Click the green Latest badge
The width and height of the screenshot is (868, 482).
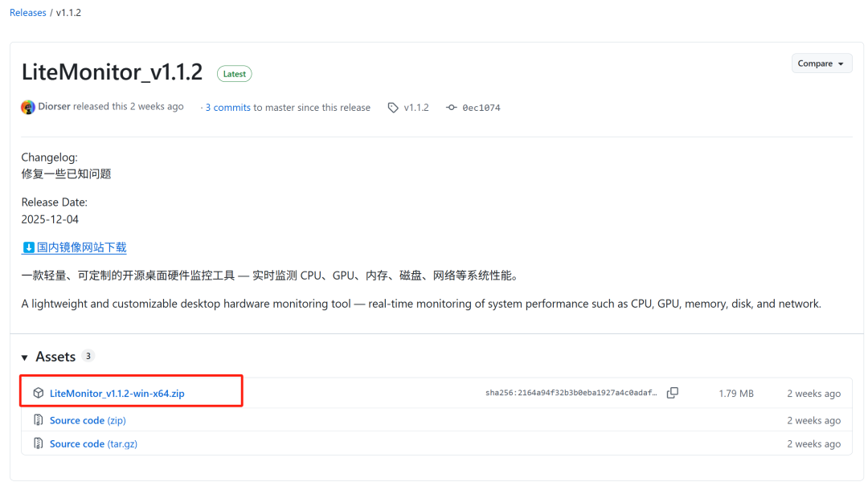(234, 74)
